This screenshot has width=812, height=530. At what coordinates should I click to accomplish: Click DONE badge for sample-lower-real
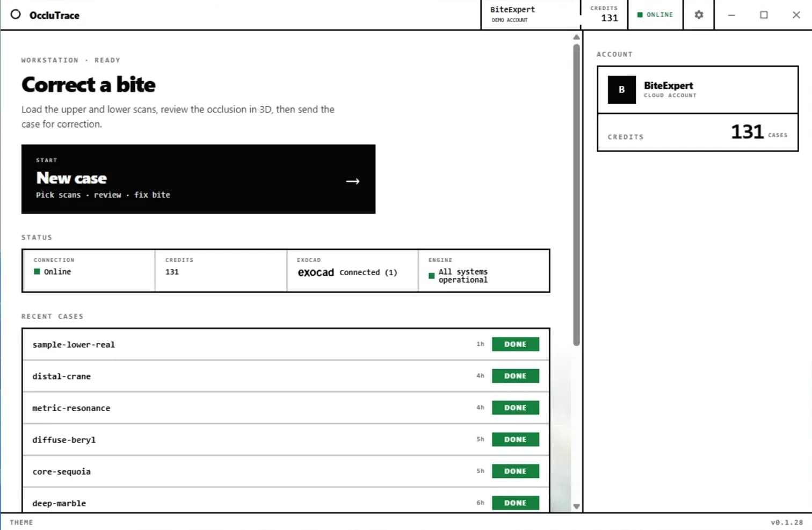[x=515, y=344]
